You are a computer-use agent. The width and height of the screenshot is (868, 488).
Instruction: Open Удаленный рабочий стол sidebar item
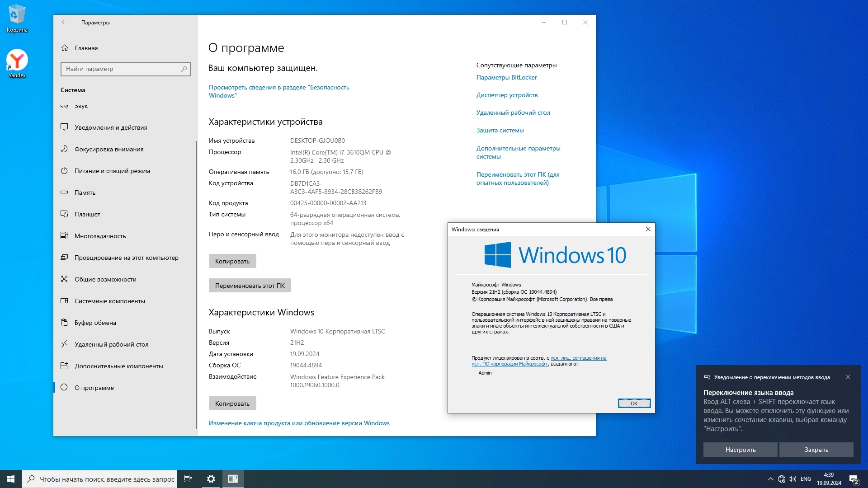tap(111, 344)
